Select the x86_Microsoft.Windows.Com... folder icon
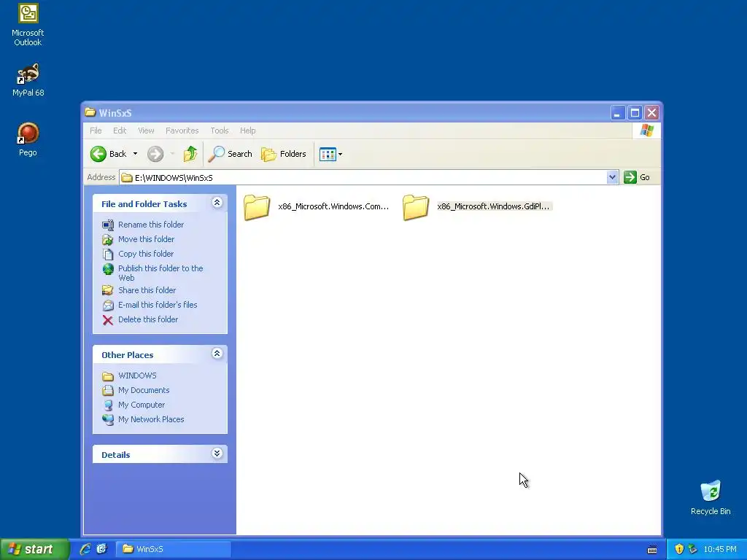This screenshot has height=560, width=747. [x=258, y=207]
